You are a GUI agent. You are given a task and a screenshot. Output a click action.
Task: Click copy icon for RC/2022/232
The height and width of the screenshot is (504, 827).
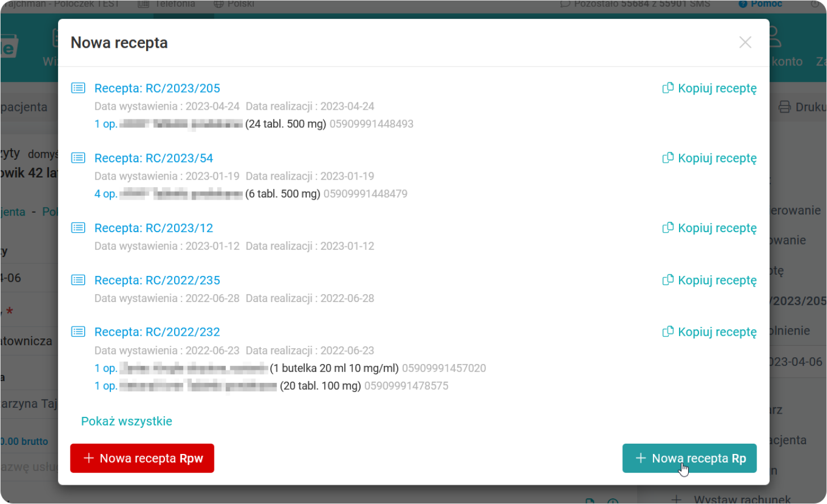click(668, 332)
